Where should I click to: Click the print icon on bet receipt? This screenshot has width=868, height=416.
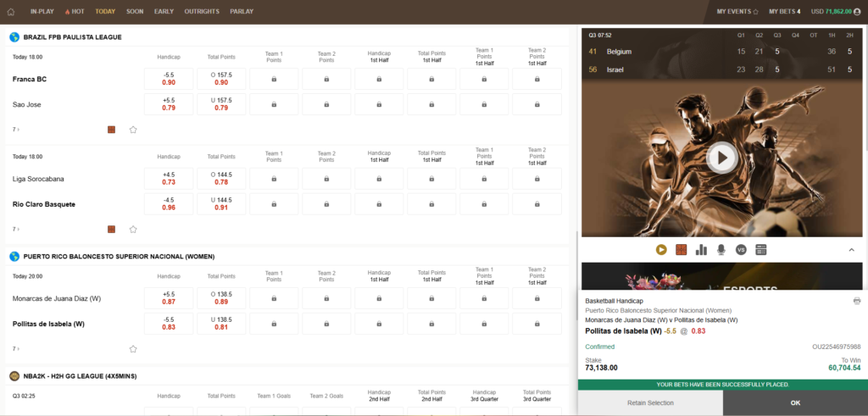pyautogui.click(x=857, y=301)
